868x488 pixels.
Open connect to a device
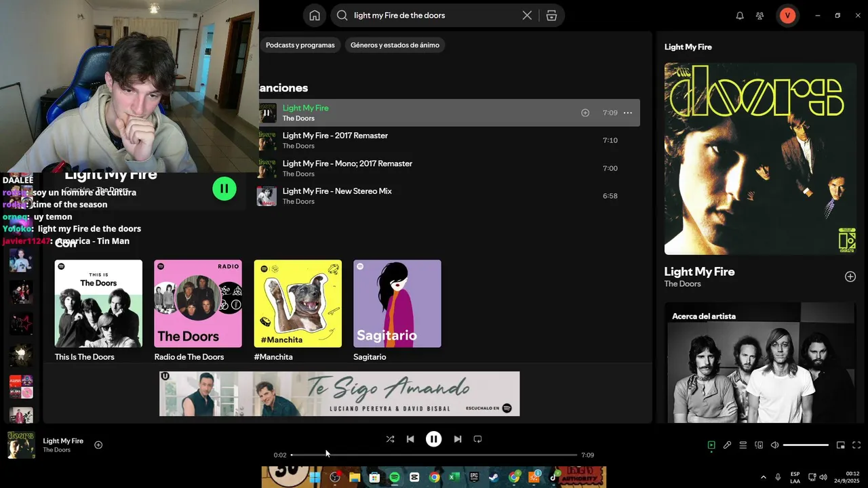pos(759,445)
